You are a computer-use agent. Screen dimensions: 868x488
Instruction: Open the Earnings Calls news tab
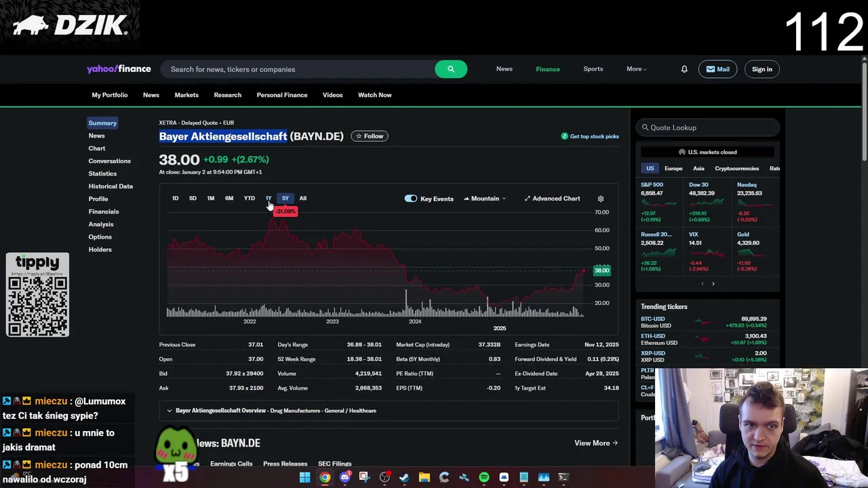click(x=231, y=464)
